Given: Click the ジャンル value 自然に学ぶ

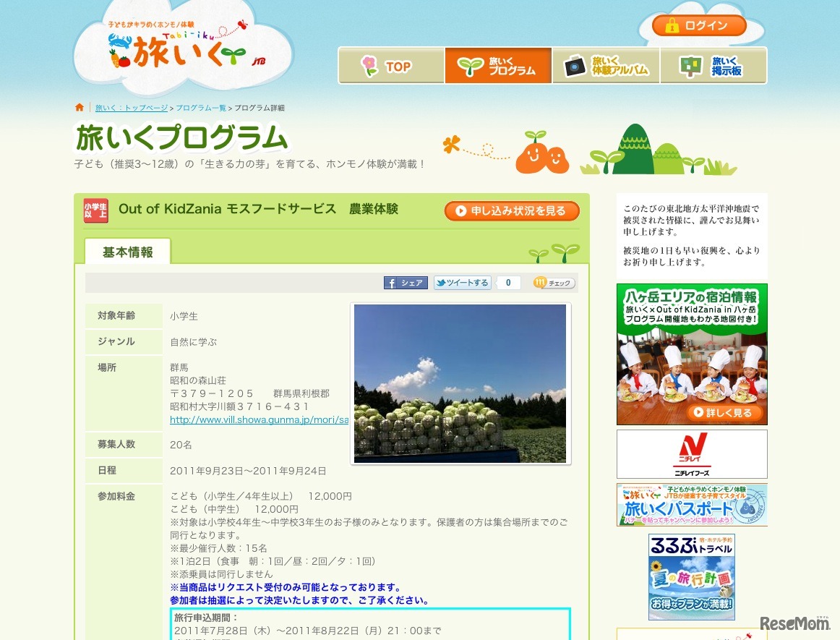Looking at the screenshot, I should click(x=193, y=342).
